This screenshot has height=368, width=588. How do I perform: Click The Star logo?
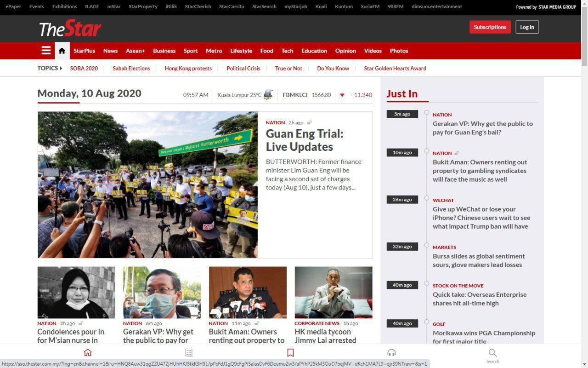[x=70, y=29]
